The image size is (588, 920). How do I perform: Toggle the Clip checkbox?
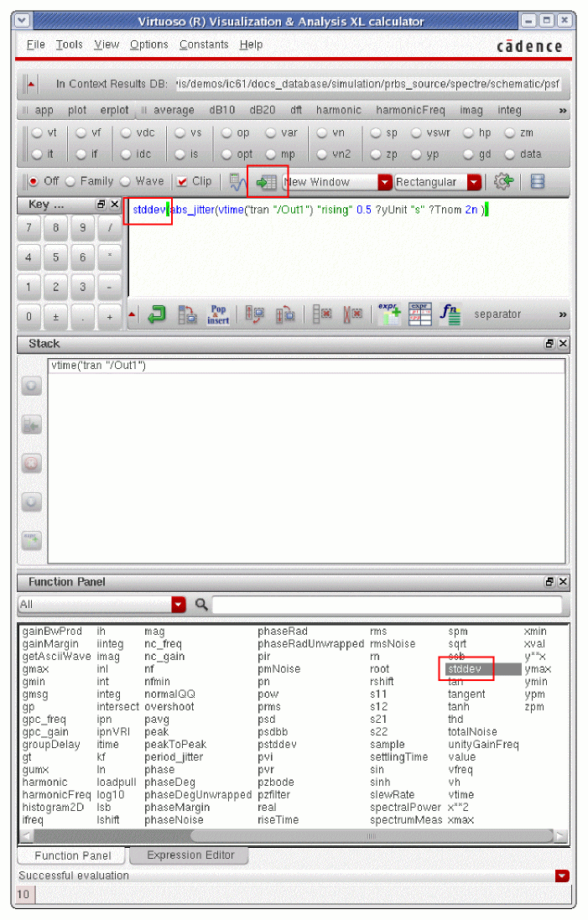(183, 181)
